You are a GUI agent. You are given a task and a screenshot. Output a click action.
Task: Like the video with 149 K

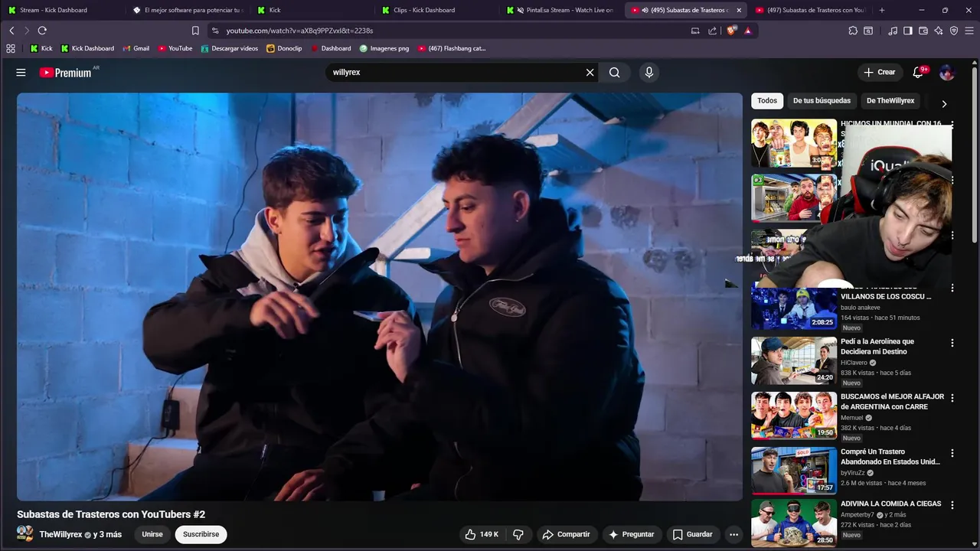point(482,534)
